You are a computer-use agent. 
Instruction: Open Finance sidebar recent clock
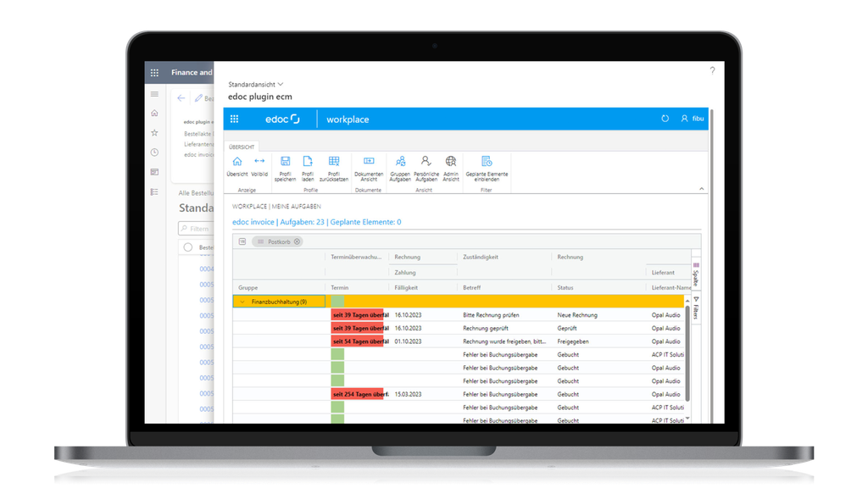[x=154, y=152]
